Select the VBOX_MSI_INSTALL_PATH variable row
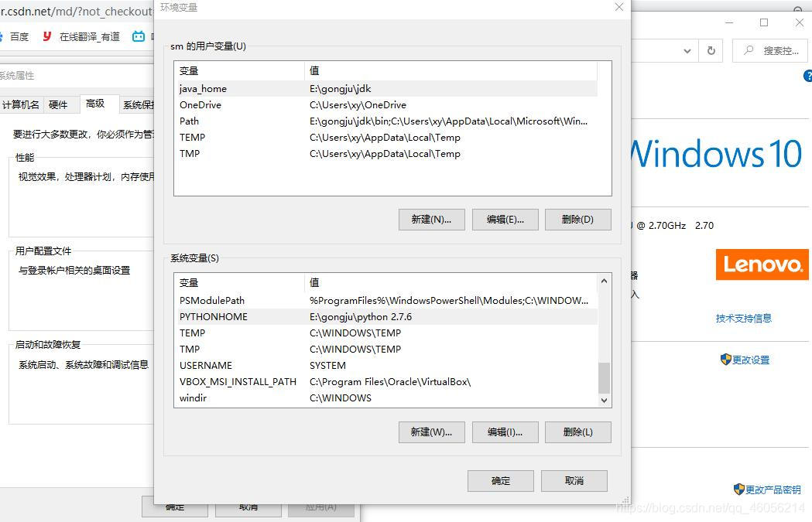 (x=310, y=381)
